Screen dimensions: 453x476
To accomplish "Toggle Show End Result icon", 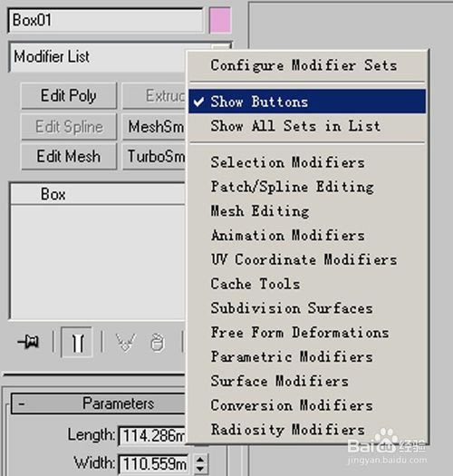I will [77, 342].
